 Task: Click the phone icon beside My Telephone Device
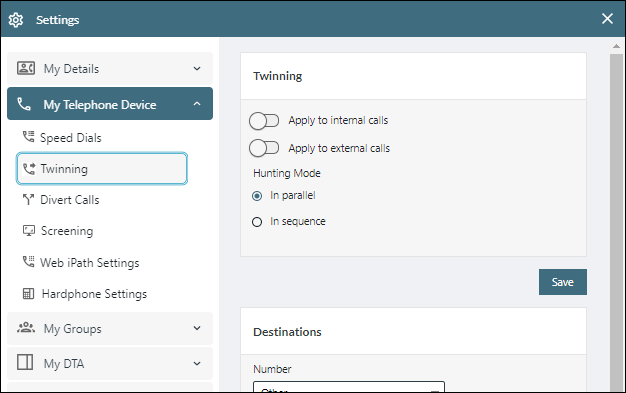[x=24, y=104]
